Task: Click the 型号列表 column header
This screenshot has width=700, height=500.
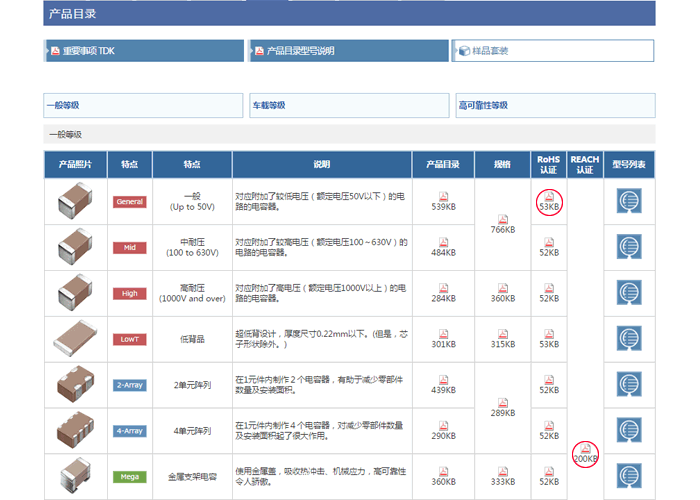Action: pos(629,165)
